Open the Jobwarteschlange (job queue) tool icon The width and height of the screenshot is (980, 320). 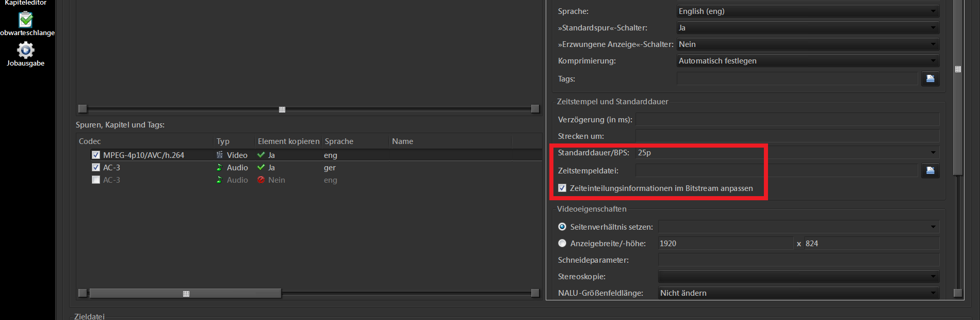(26, 20)
